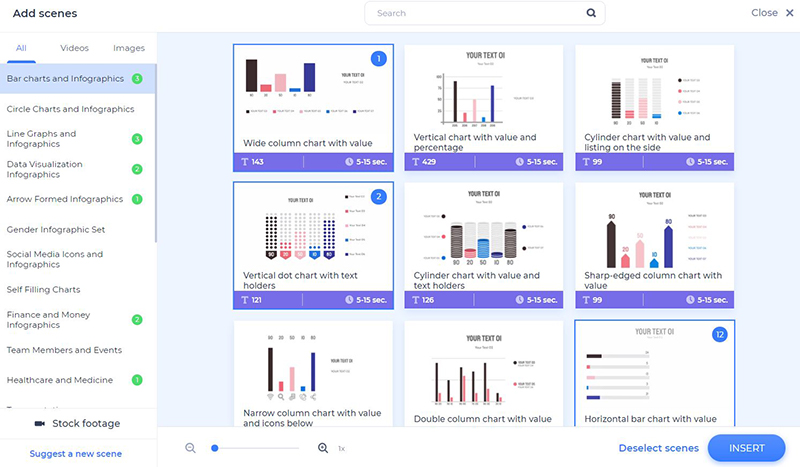The height and width of the screenshot is (467, 800).
Task: Click the search magnifier icon
Action: click(x=591, y=13)
